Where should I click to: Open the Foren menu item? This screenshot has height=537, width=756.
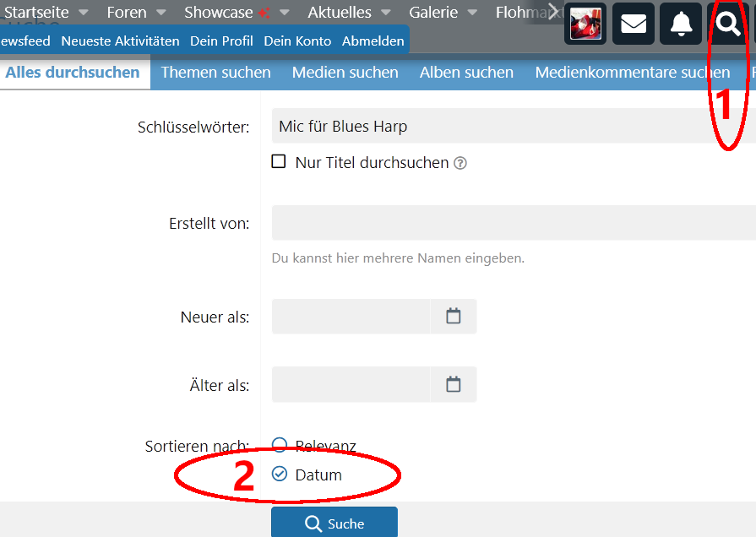pyautogui.click(x=127, y=12)
